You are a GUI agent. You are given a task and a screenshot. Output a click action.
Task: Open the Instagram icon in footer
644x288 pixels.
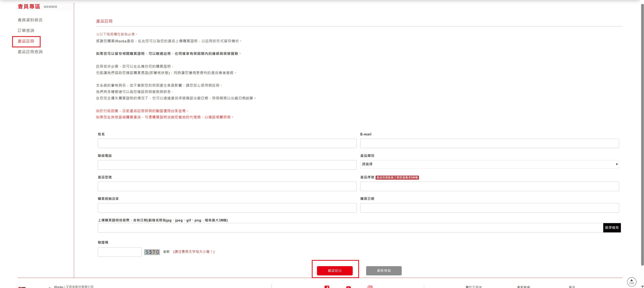click(x=370, y=287)
